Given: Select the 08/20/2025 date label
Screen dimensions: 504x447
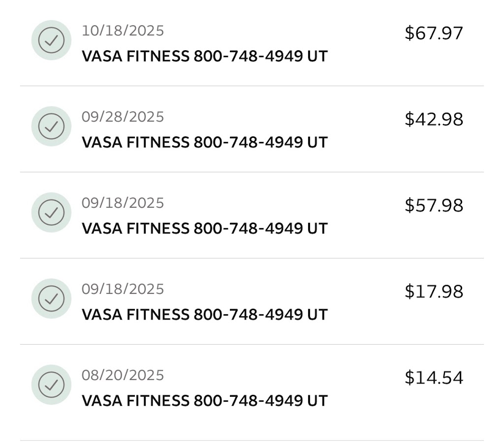Looking at the screenshot, I should click(123, 376).
